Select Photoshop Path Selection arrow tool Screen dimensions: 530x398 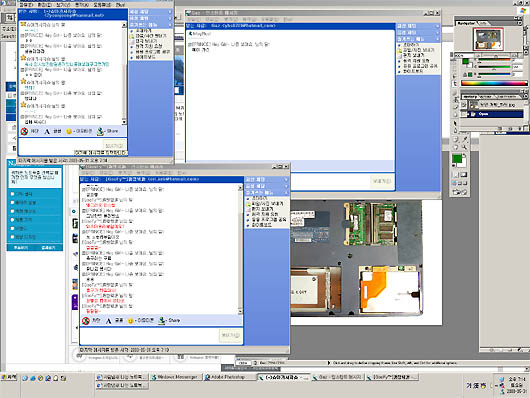(x=456, y=123)
